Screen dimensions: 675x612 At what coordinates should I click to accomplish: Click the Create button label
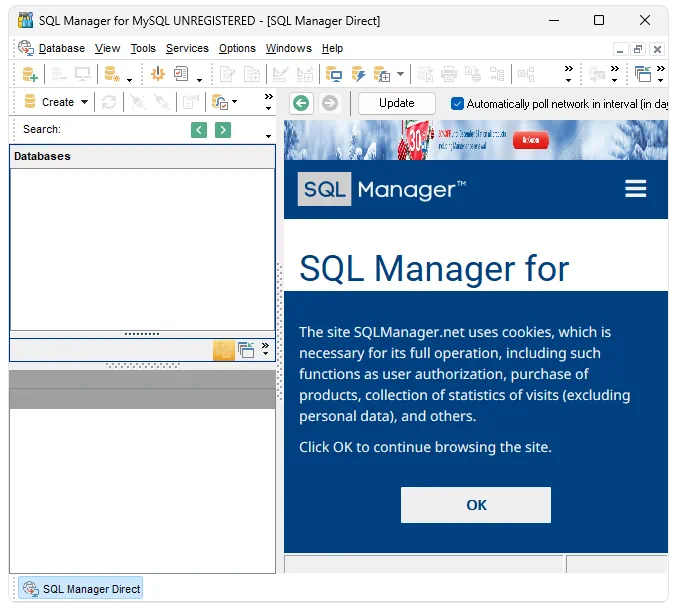[58, 102]
